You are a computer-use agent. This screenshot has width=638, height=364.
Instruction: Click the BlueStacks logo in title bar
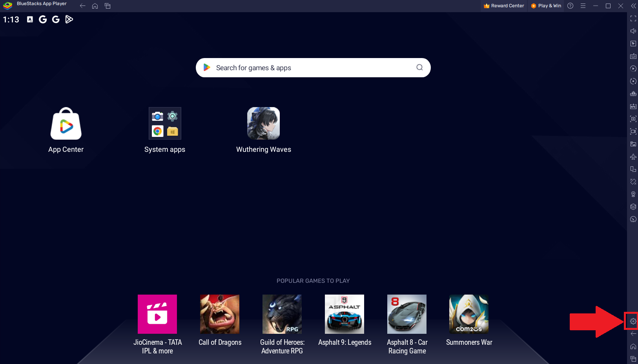coord(7,5)
